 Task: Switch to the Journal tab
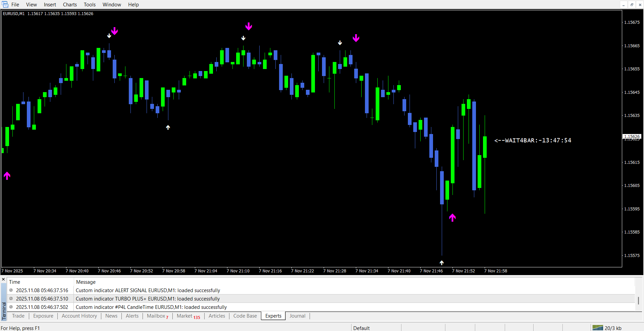(297, 316)
